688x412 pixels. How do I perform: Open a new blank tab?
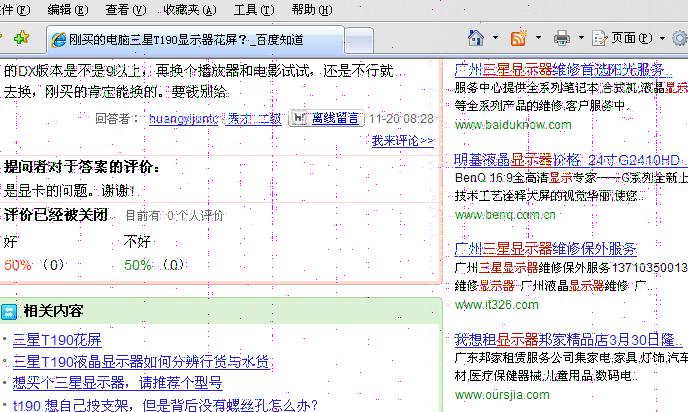pos(359,41)
